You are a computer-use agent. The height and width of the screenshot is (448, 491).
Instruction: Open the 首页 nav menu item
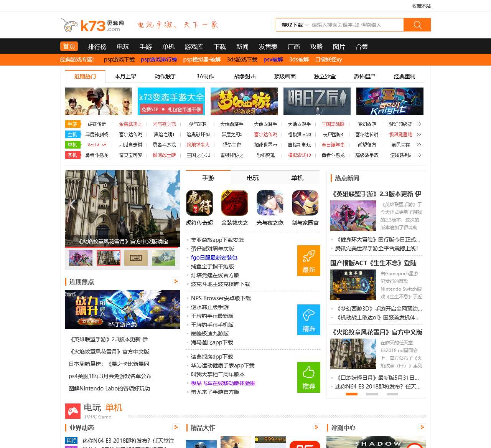69,46
